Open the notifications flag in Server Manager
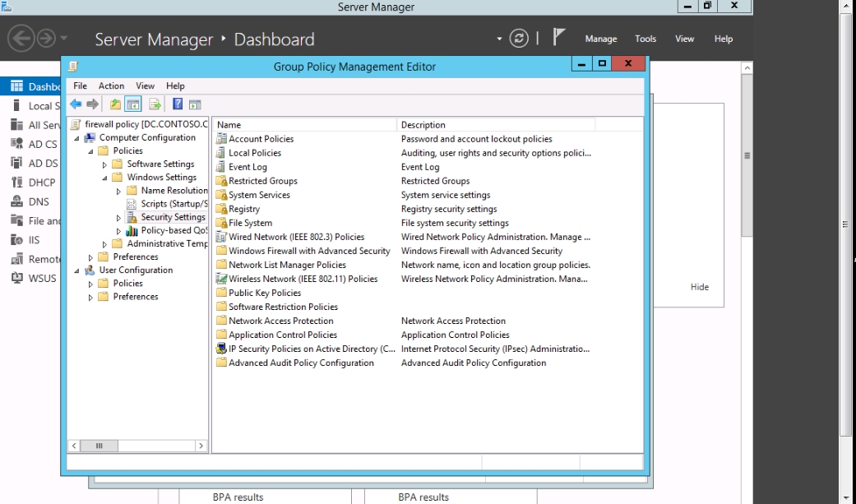The width and height of the screenshot is (856, 504). pos(559,38)
